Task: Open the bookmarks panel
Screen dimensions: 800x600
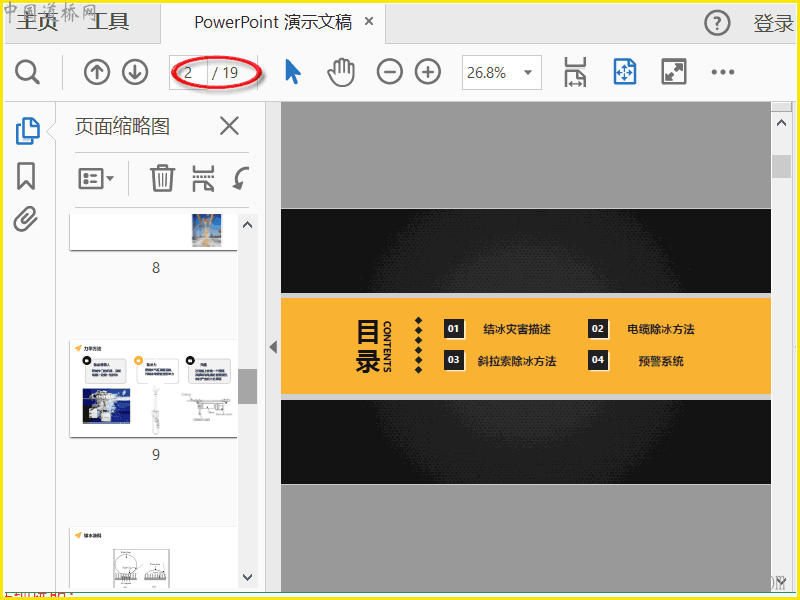Action: (26, 176)
